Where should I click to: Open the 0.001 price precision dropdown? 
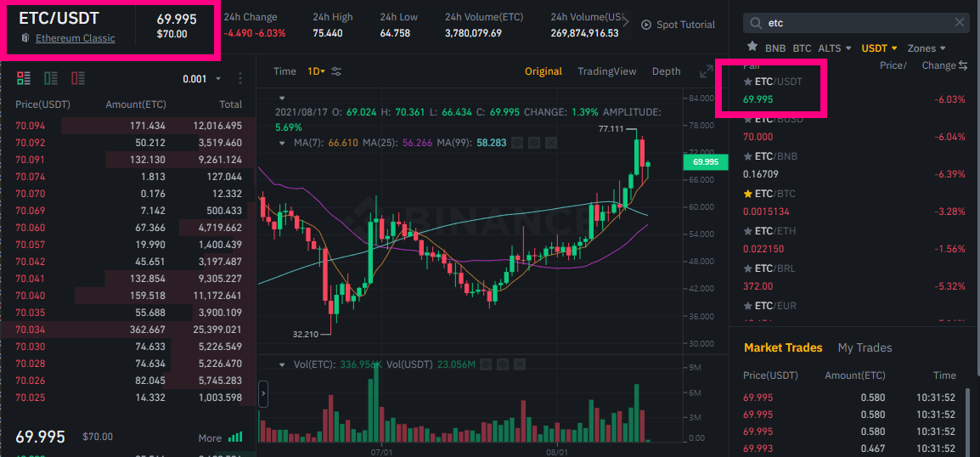click(x=202, y=79)
